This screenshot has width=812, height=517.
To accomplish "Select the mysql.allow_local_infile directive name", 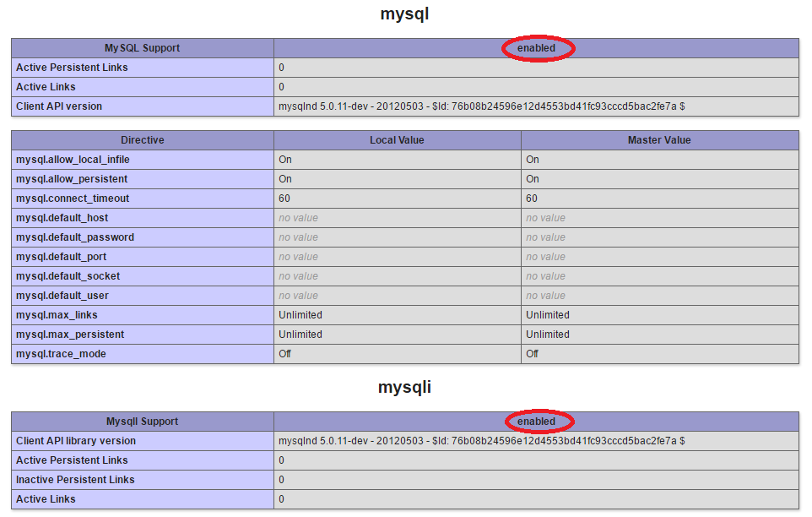I will click(73, 160).
